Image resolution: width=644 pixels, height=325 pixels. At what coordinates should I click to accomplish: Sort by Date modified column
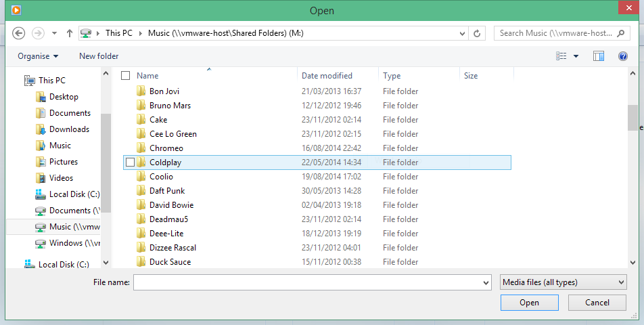click(x=327, y=76)
